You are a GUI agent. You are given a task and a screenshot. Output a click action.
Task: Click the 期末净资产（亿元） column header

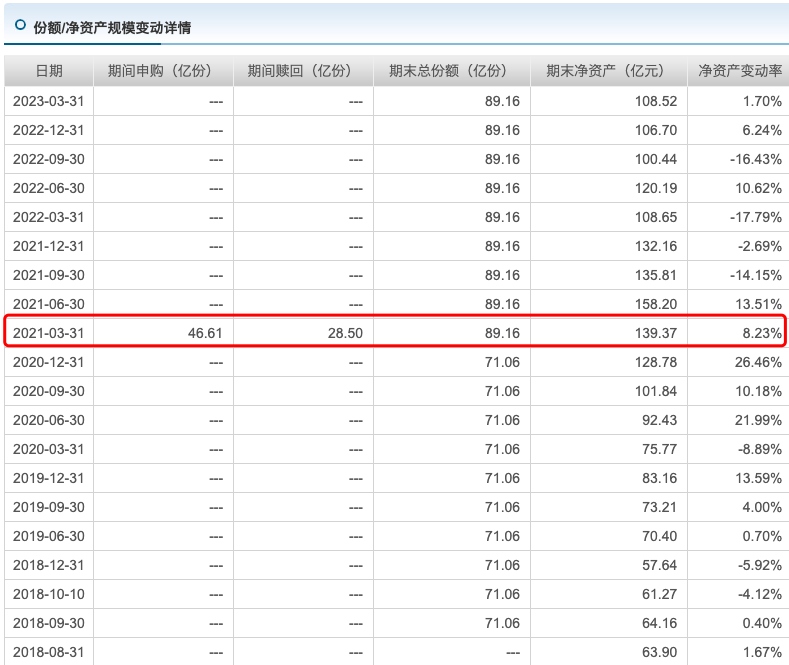pos(608,71)
